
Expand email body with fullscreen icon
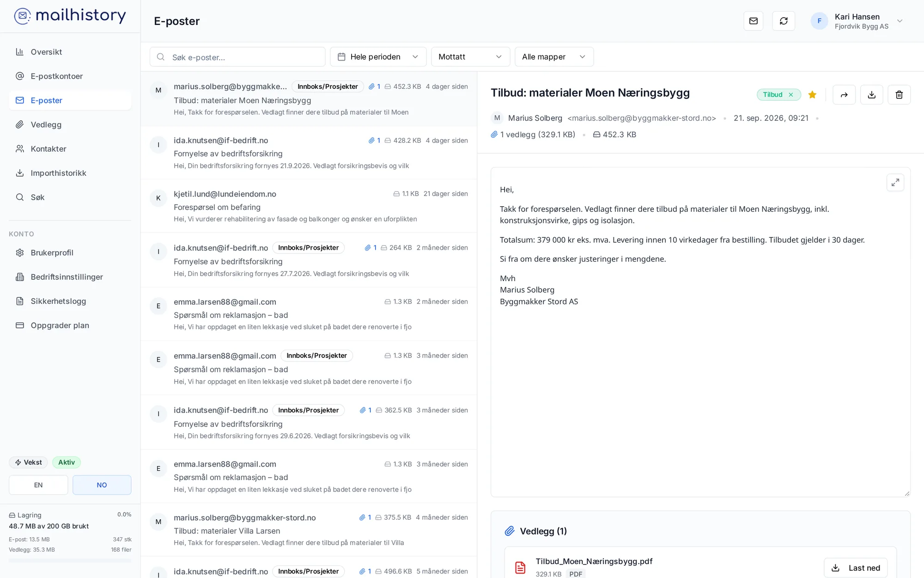(895, 182)
